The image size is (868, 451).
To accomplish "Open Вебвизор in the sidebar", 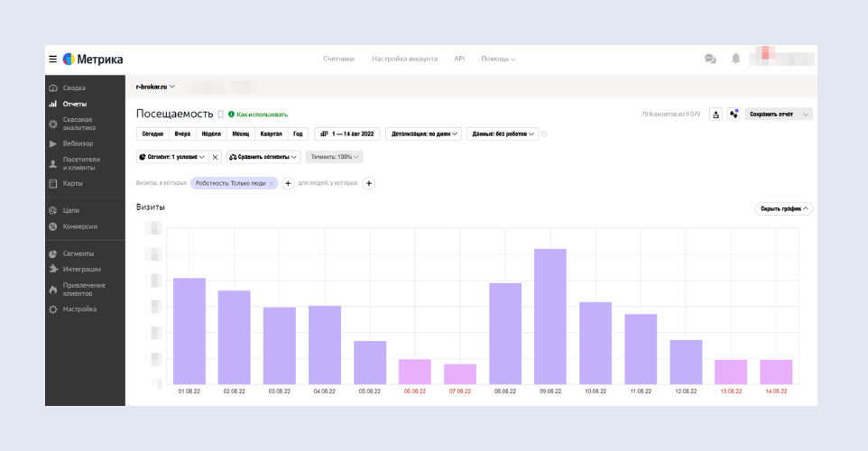I will click(x=78, y=143).
